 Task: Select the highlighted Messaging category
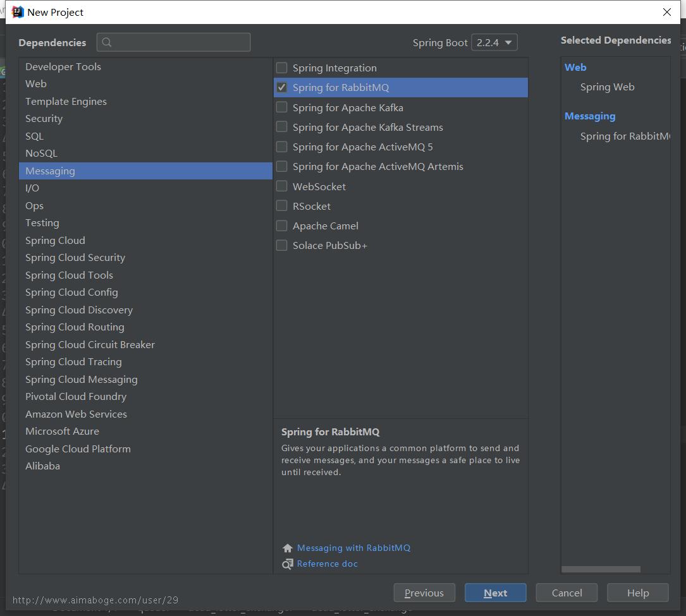(x=145, y=171)
